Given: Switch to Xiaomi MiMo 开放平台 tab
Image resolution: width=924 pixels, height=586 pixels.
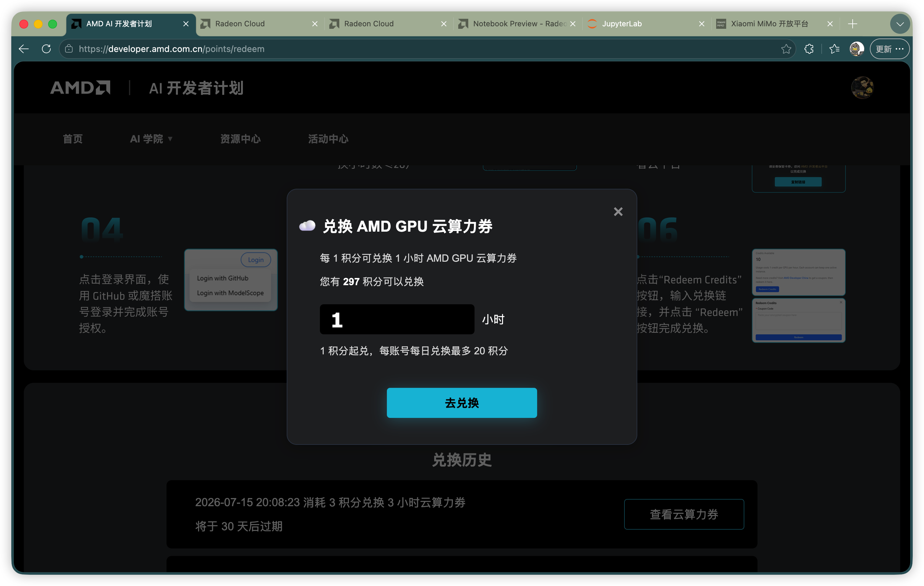Looking at the screenshot, I should click(x=775, y=24).
